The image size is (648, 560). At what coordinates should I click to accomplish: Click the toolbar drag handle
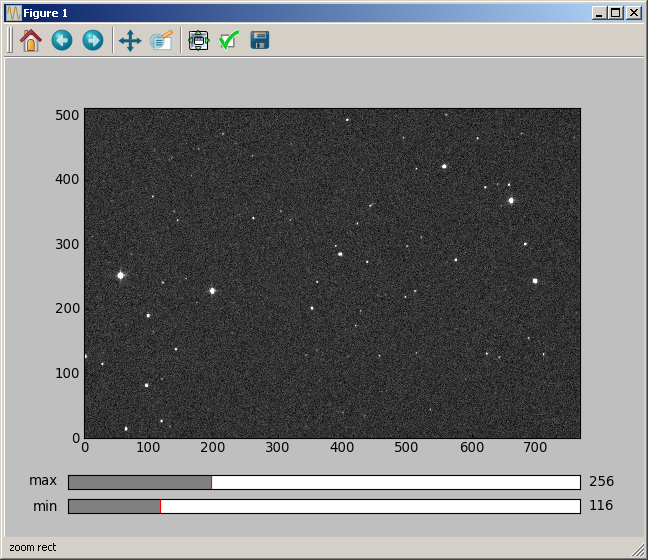10,40
